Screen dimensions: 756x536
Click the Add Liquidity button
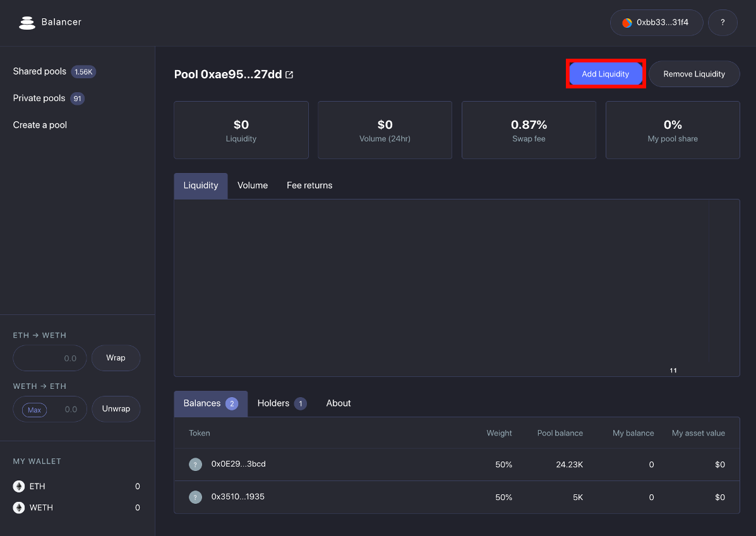tap(606, 74)
